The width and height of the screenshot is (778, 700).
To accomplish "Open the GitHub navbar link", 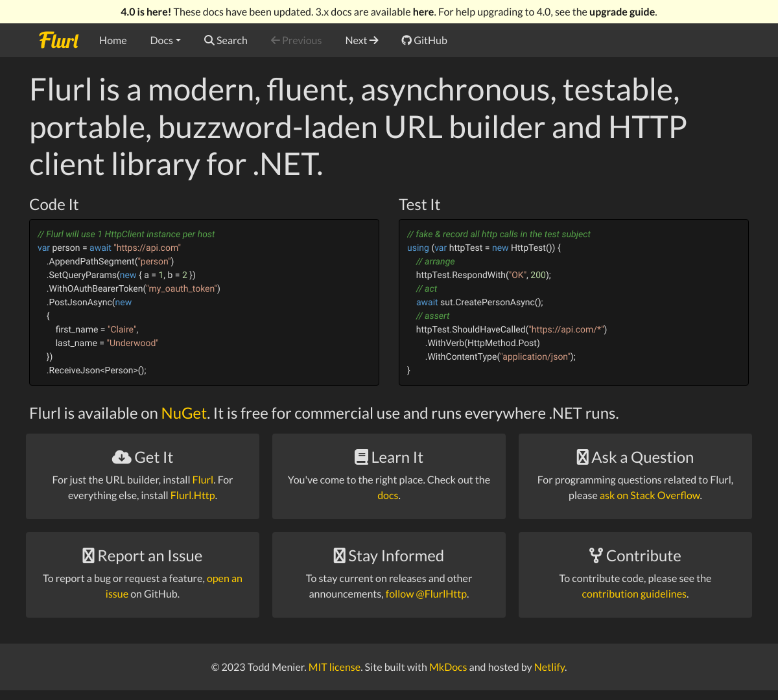I will [x=424, y=40].
